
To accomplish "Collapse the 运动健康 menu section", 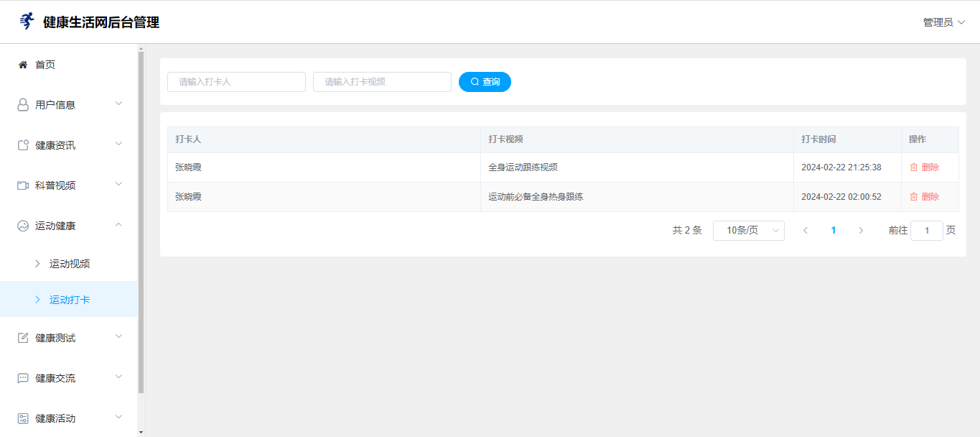I will [119, 225].
